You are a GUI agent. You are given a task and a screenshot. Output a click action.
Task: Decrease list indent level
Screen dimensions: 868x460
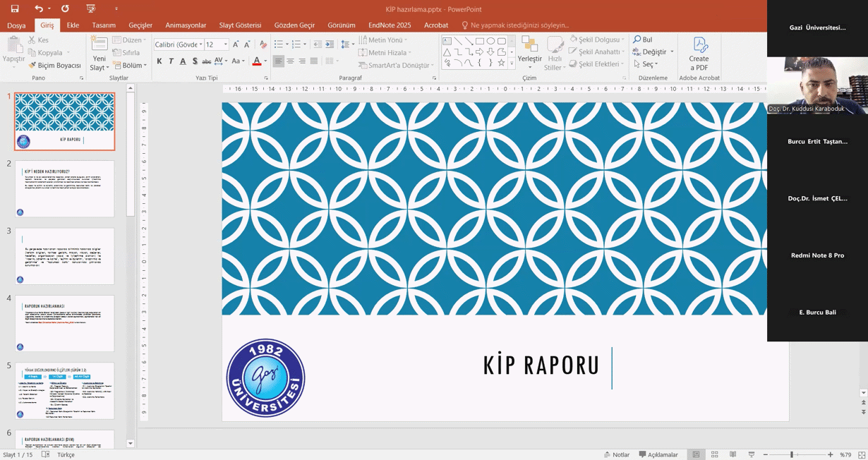click(x=318, y=44)
